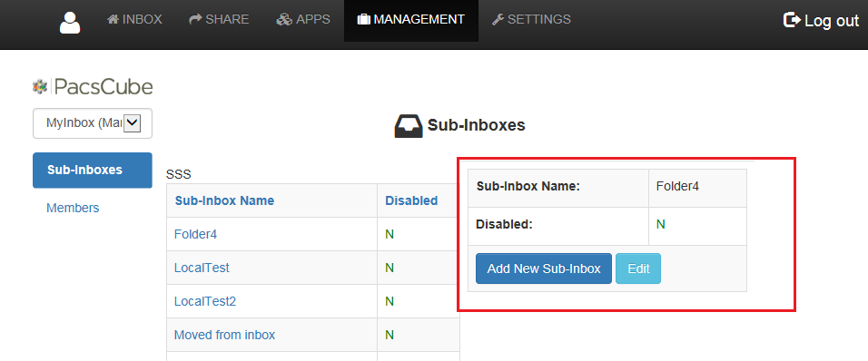868x361 pixels.
Task: Open the INBOX tab
Action: (x=134, y=19)
